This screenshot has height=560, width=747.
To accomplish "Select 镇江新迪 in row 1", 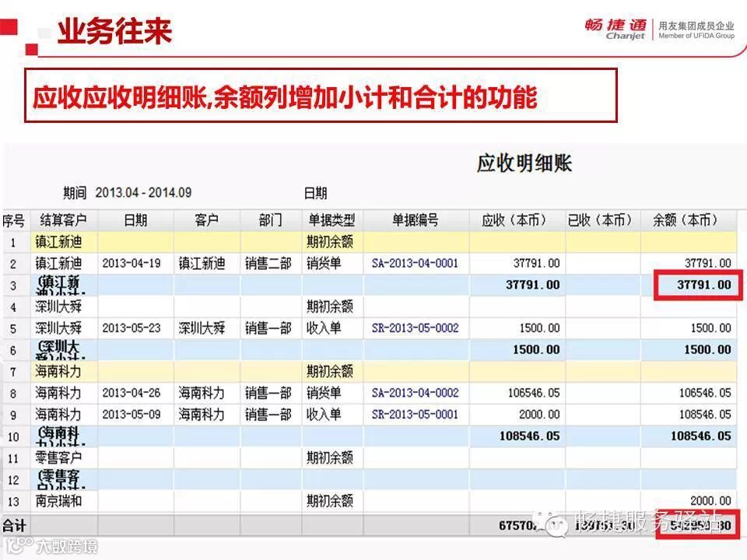I will coord(58,242).
